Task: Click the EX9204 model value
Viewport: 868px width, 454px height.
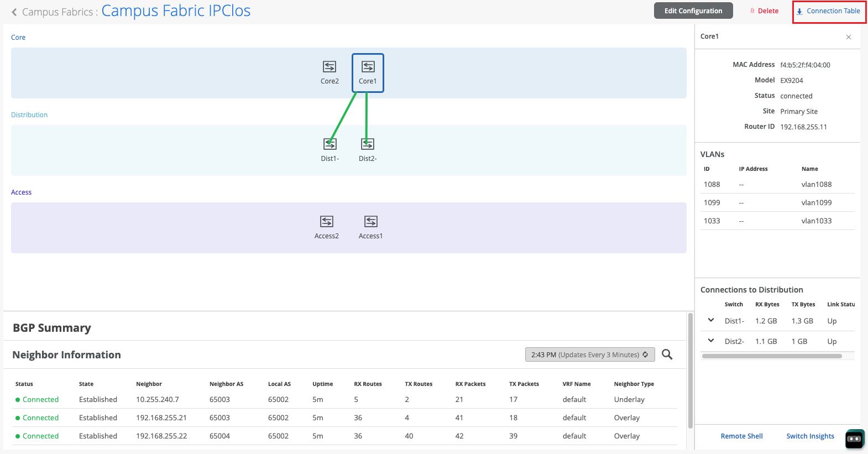Action: [x=791, y=80]
